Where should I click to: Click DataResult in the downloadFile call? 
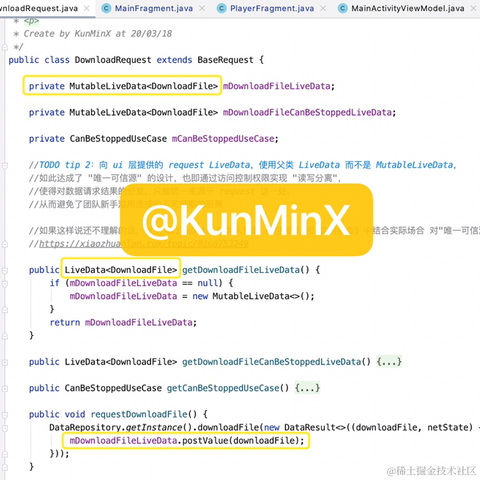point(309,427)
